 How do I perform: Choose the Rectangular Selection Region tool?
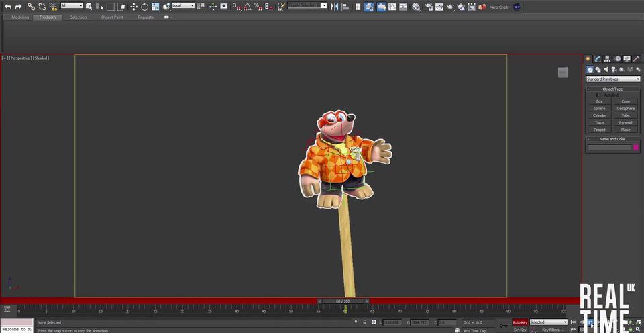[111, 7]
